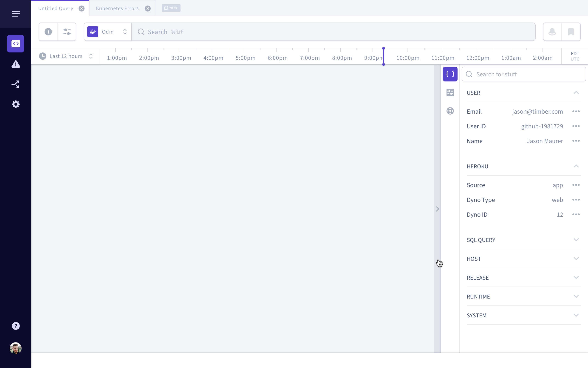Select the lifebuoy support panel icon

pos(450,111)
